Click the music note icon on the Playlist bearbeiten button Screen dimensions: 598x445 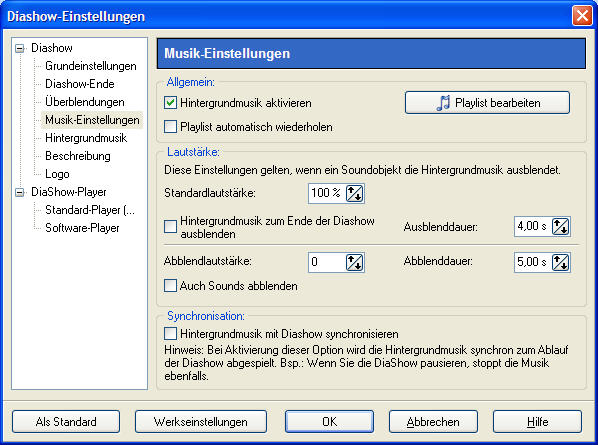(443, 103)
